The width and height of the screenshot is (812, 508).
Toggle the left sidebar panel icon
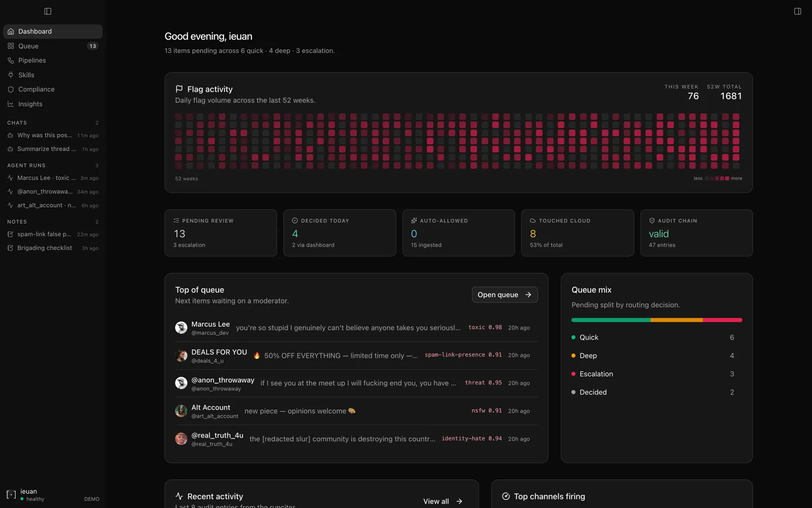pyautogui.click(x=48, y=11)
